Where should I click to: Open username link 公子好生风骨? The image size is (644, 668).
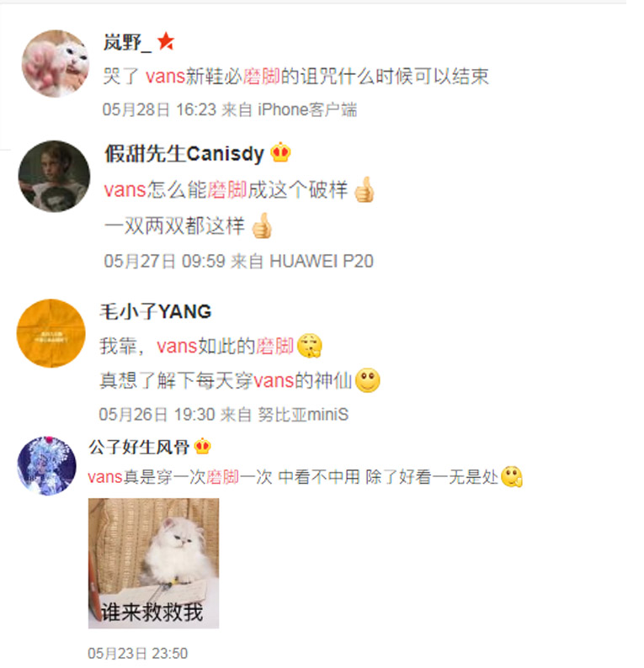pyautogui.click(x=139, y=447)
